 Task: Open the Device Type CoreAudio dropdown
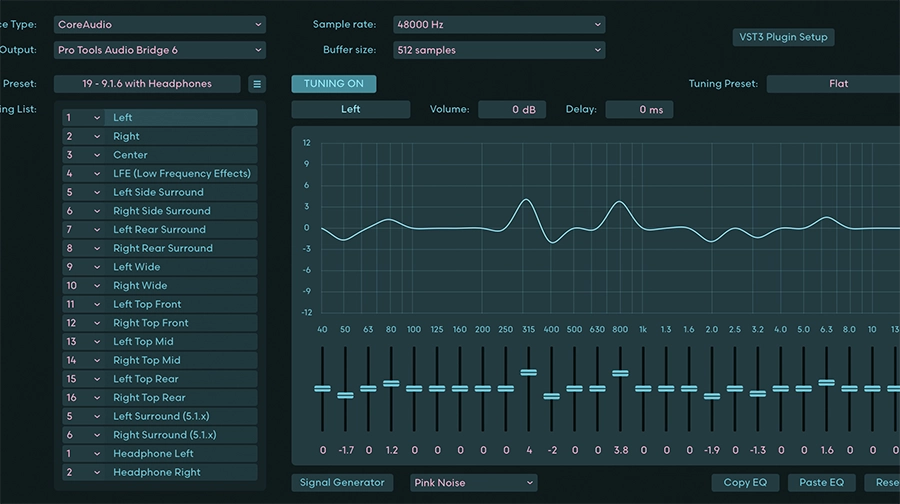[x=159, y=24]
